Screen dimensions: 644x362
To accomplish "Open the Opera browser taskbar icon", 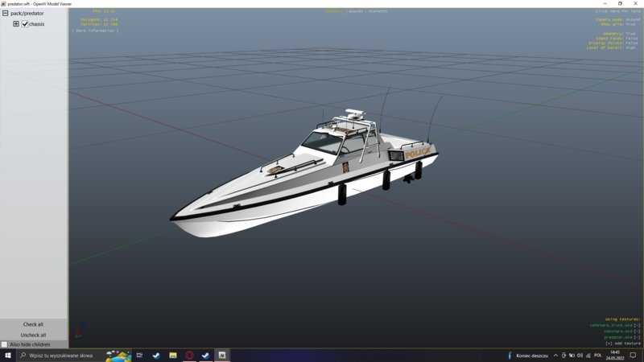I will click(x=189, y=356).
